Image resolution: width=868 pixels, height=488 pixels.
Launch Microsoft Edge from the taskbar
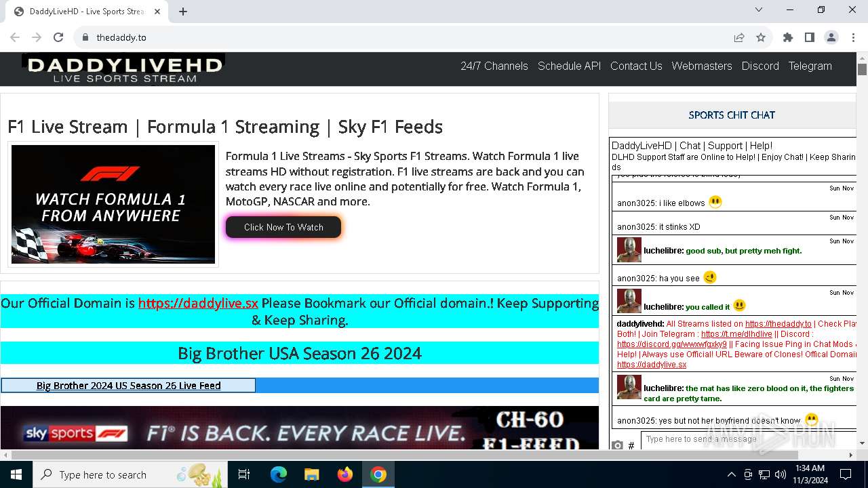click(x=279, y=474)
